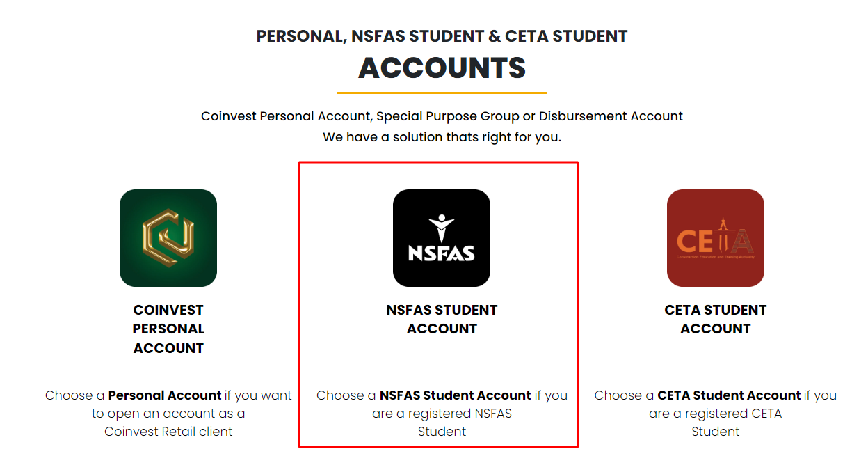Select the CETA Student Account app tile
This screenshot has height=463, width=868.
click(716, 238)
